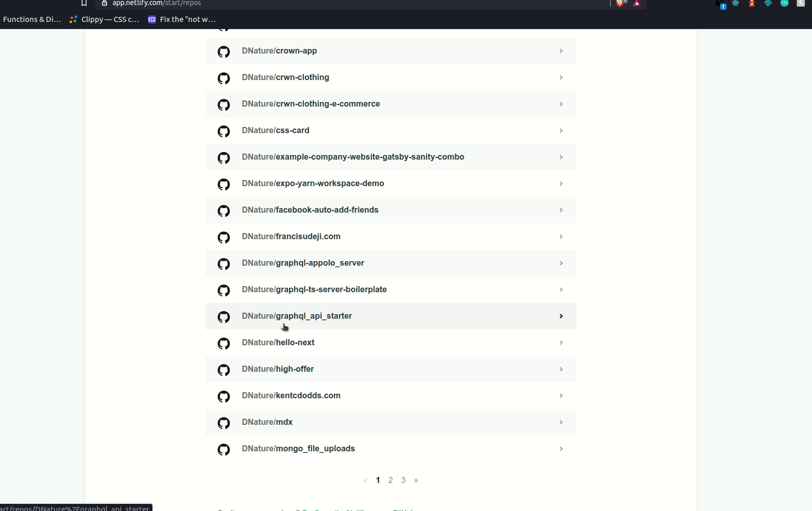Select repo text DNature/mongo_file_uploads
The image size is (812, 511).
coord(298,449)
